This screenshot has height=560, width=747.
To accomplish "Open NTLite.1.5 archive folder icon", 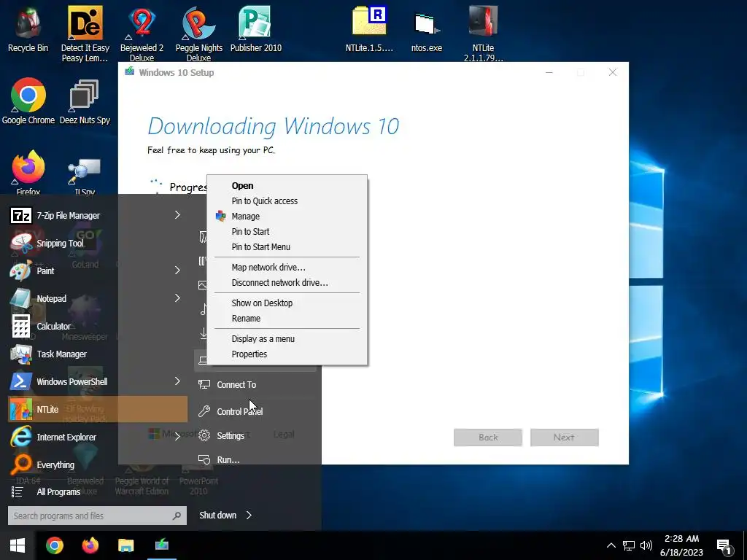I will [369, 29].
